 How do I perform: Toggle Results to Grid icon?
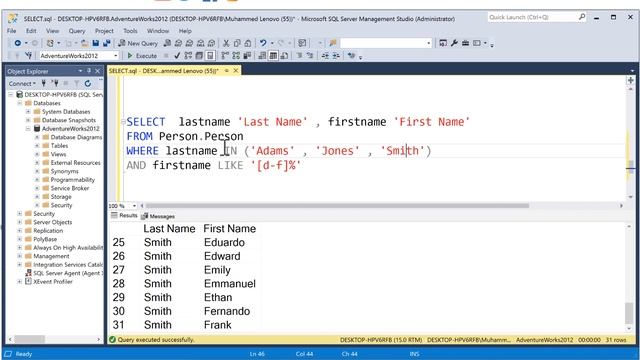tap(273, 56)
